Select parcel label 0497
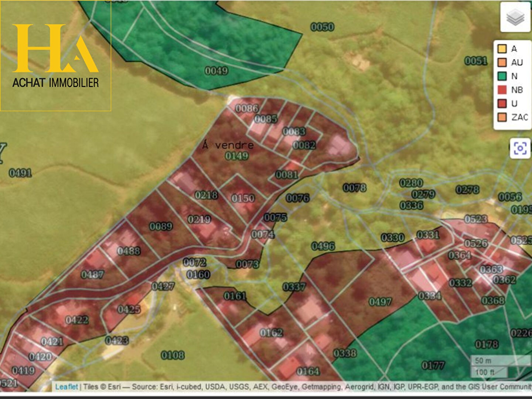This screenshot has height=399, width=532. tap(380, 302)
